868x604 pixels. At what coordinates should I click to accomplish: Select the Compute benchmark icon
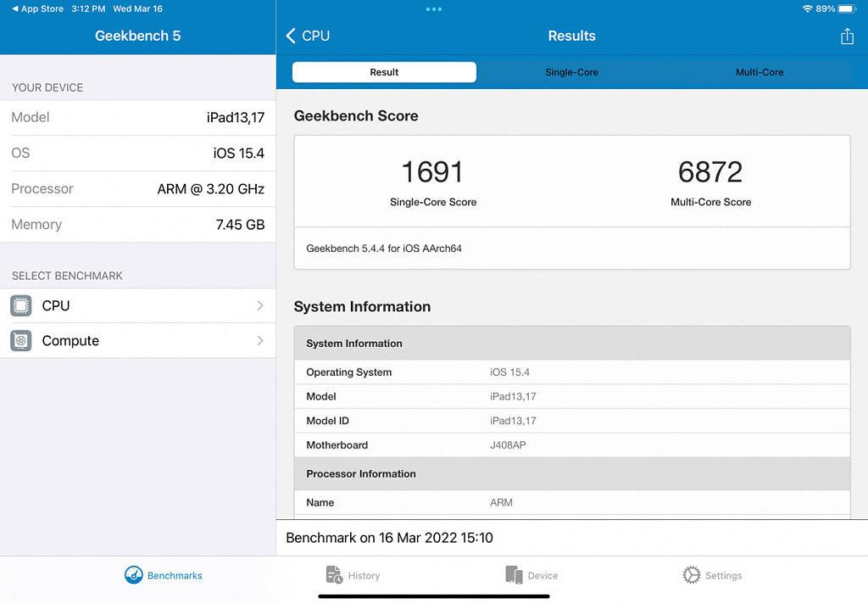[x=21, y=341]
